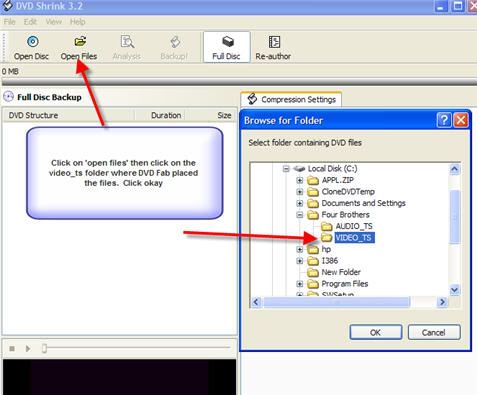Click the folder tree's scroll right arrow
This screenshot has height=395, width=477.
coord(442,302)
